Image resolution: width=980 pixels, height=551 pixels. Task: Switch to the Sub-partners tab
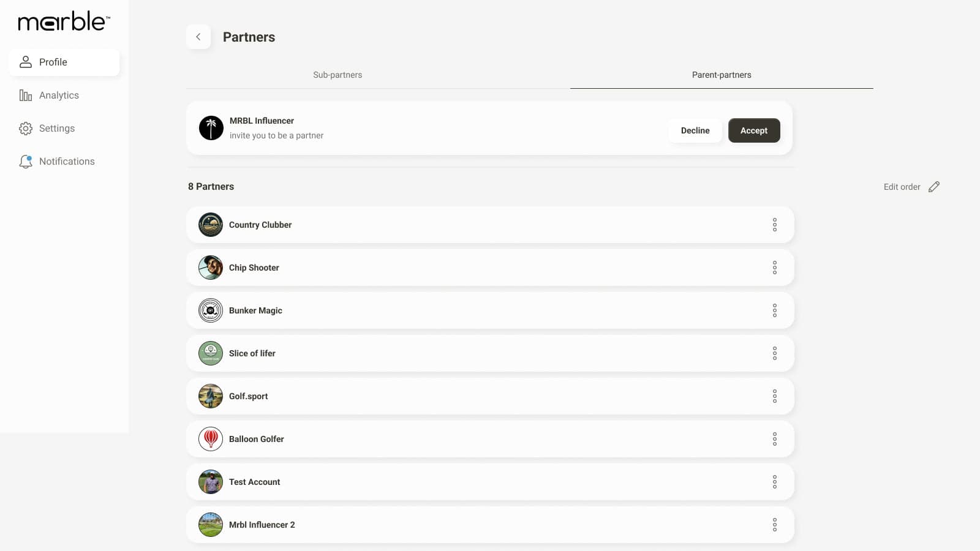[x=337, y=75]
